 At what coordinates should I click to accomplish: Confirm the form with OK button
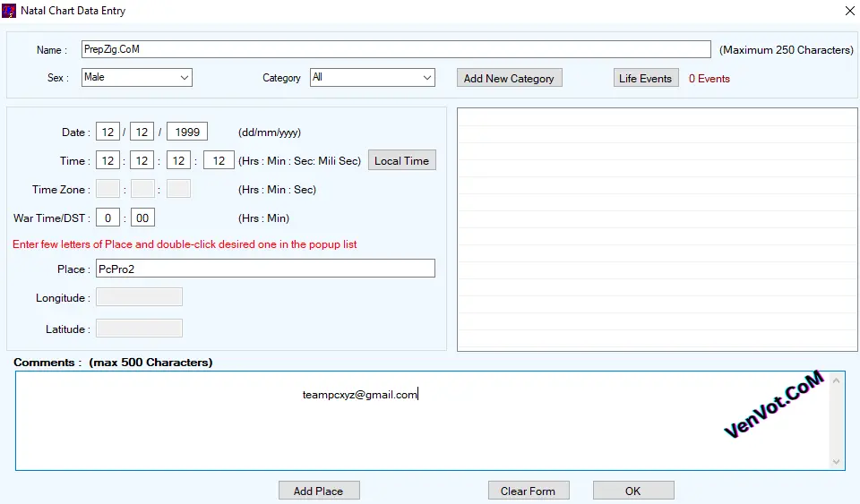[x=633, y=491]
